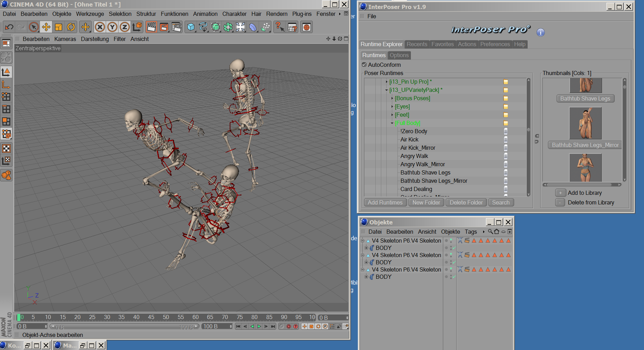
Task: Expand first BODY object in Objekte
Action: 366,248
